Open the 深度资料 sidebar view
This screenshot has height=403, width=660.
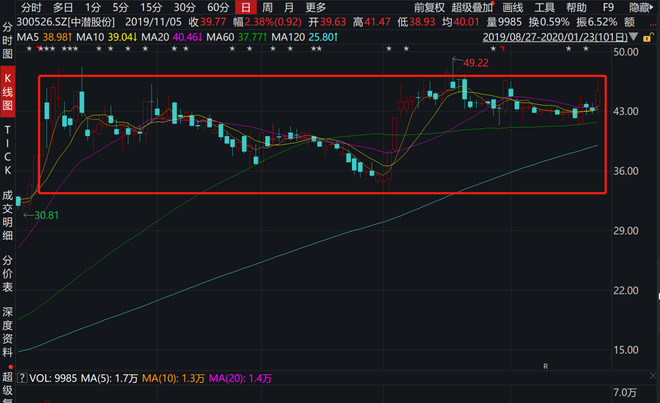7,332
